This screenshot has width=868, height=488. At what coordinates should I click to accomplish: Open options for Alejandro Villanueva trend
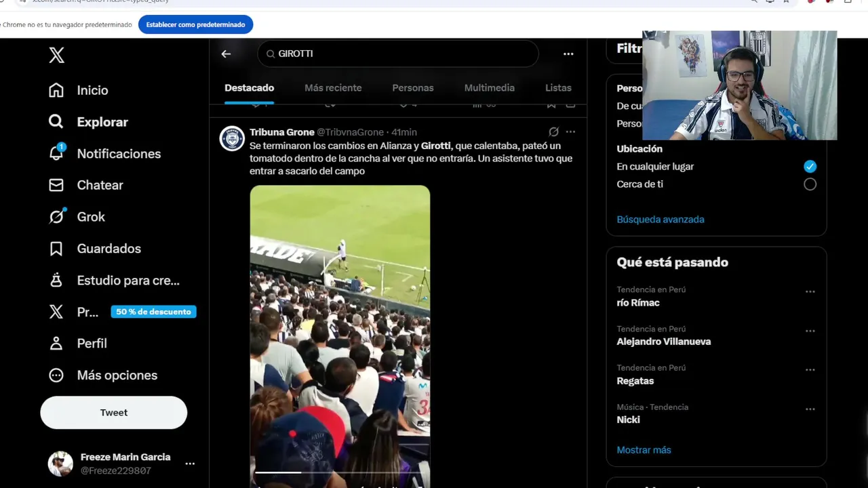810,331
